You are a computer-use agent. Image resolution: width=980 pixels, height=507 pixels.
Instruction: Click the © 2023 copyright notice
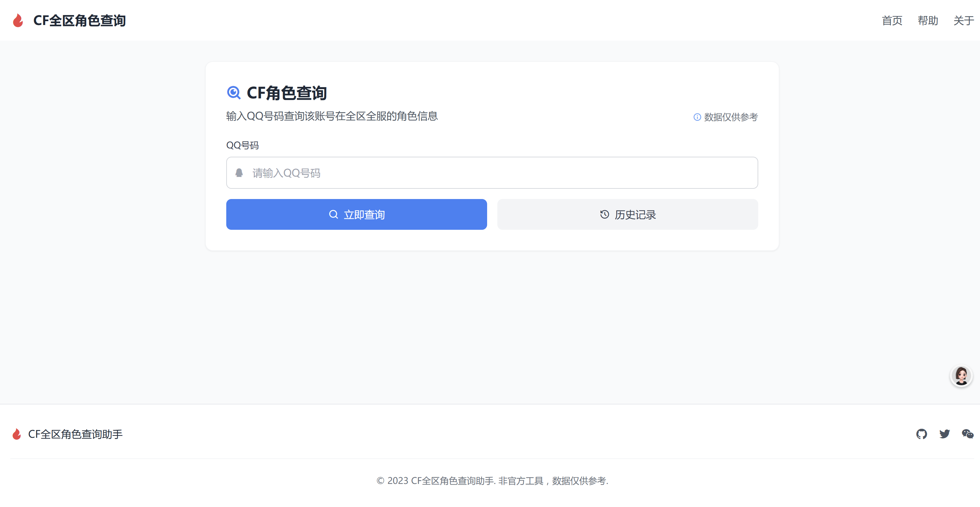click(x=492, y=481)
